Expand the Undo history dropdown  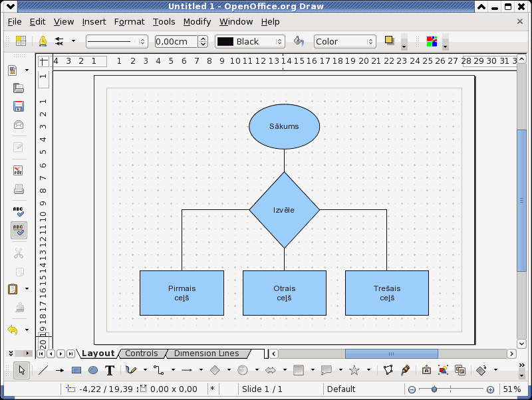pyautogui.click(x=27, y=330)
